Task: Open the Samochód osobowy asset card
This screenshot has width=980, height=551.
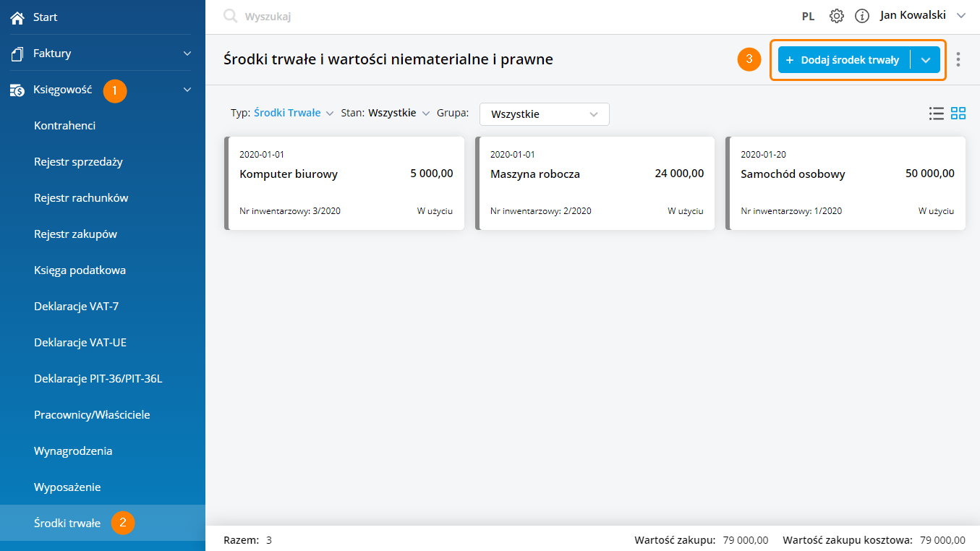Action: (x=845, y=184)
